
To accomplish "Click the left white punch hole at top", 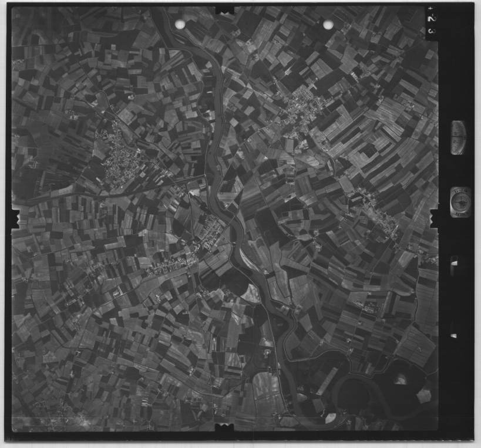I will tap(180, 24).
